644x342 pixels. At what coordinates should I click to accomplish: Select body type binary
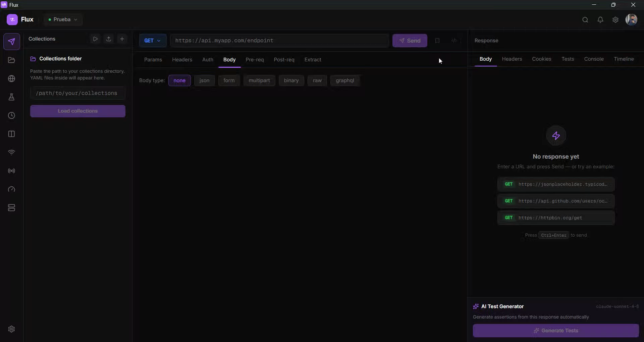click(291, 80)
